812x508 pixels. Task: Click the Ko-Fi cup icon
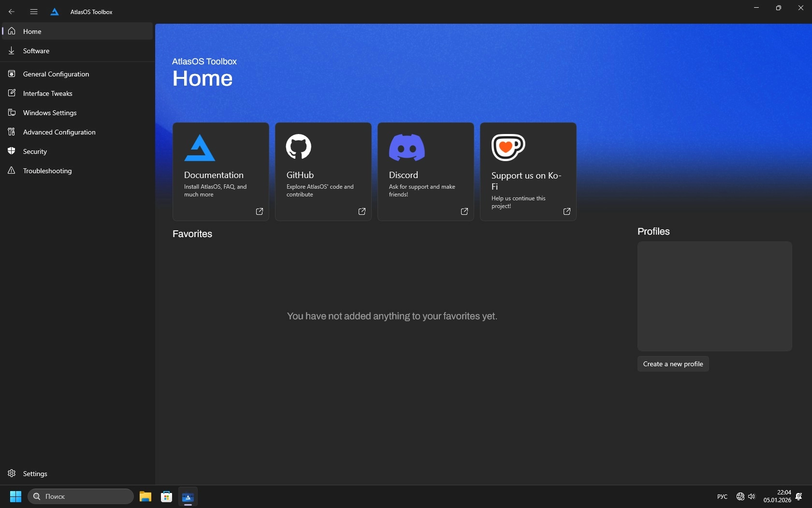[508, 147]
